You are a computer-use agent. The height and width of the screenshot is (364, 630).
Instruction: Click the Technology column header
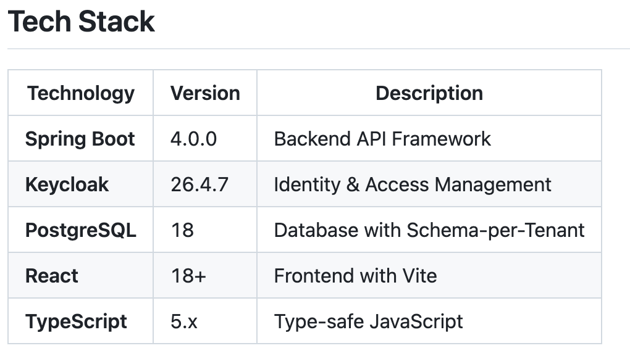[x=80, y=93]
